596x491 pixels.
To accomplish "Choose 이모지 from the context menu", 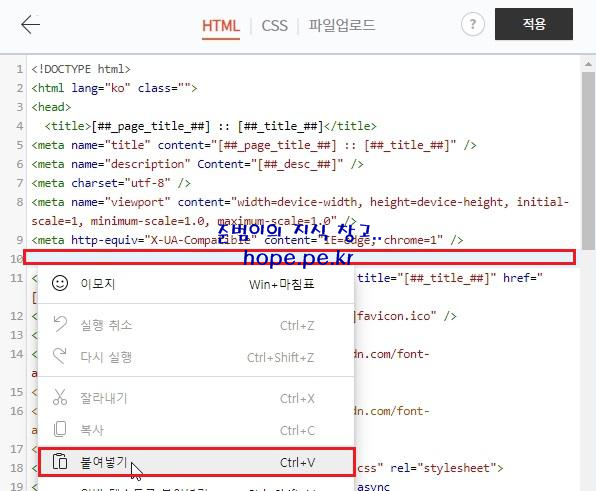I will [196, 284].
